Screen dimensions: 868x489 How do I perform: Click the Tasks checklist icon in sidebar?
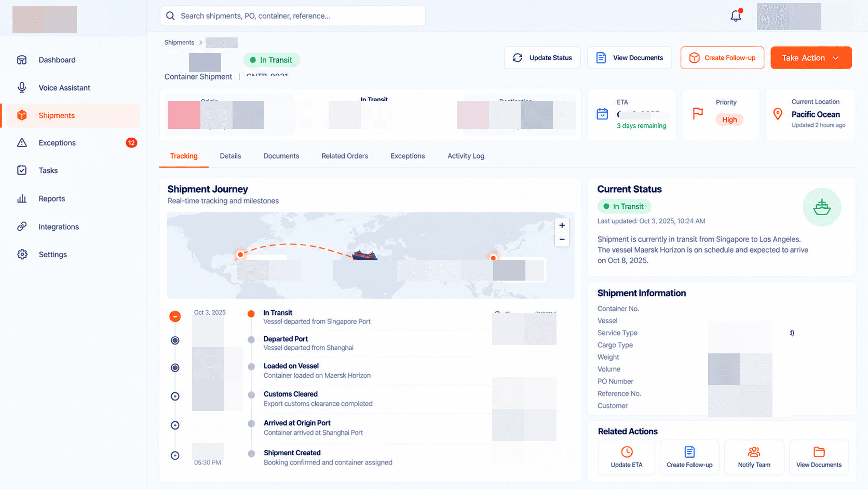pos(22,170)
